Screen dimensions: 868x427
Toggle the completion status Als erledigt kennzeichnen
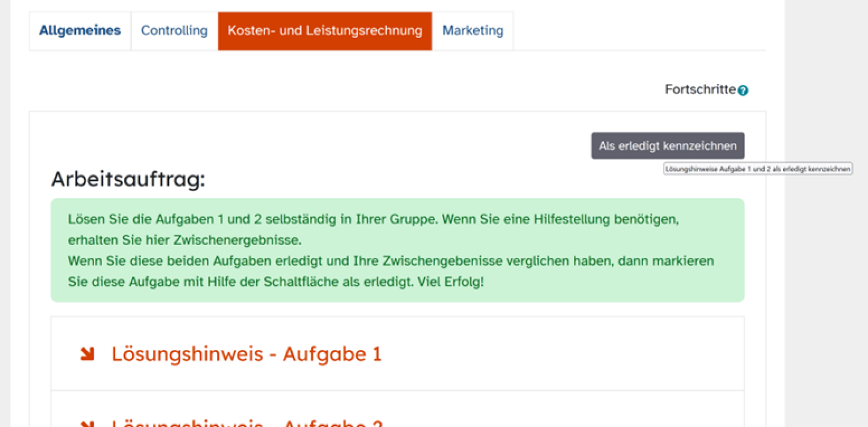click(x=667, y=145)
